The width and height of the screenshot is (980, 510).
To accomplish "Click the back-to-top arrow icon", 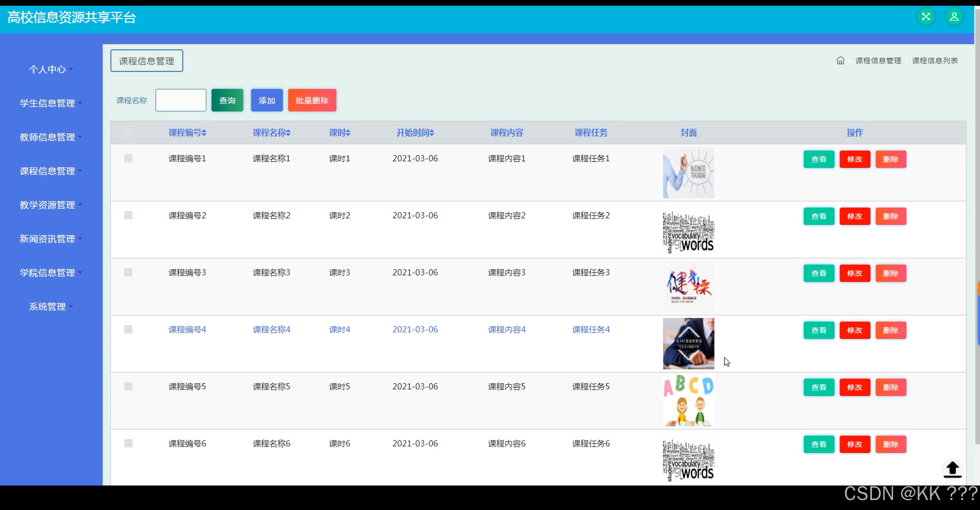I will (952, 469).
